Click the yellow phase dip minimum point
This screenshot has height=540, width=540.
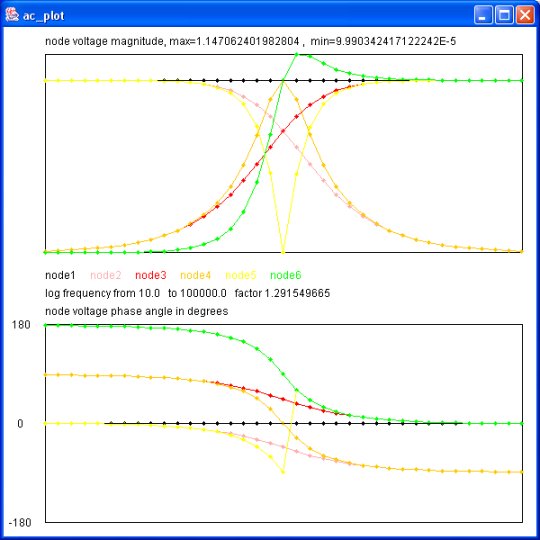pyautogui.click(x=283, y=472)
